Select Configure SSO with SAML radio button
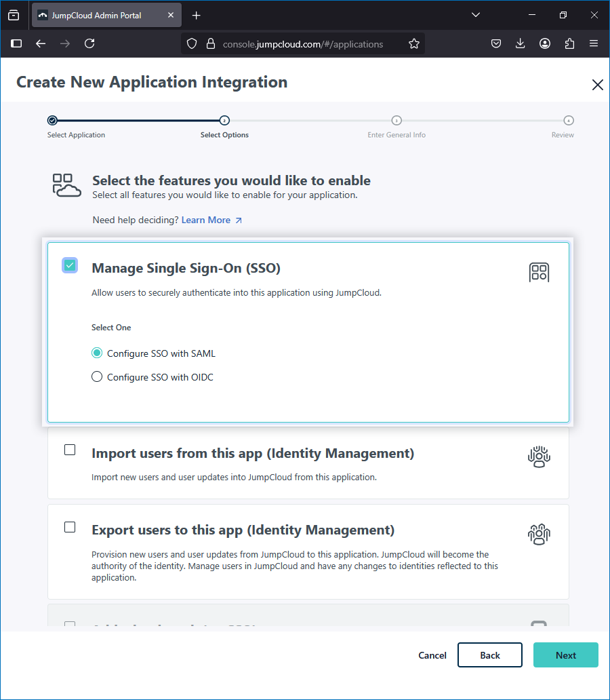The width and height of the screenshot is (610, 700). tap(97, 353)
